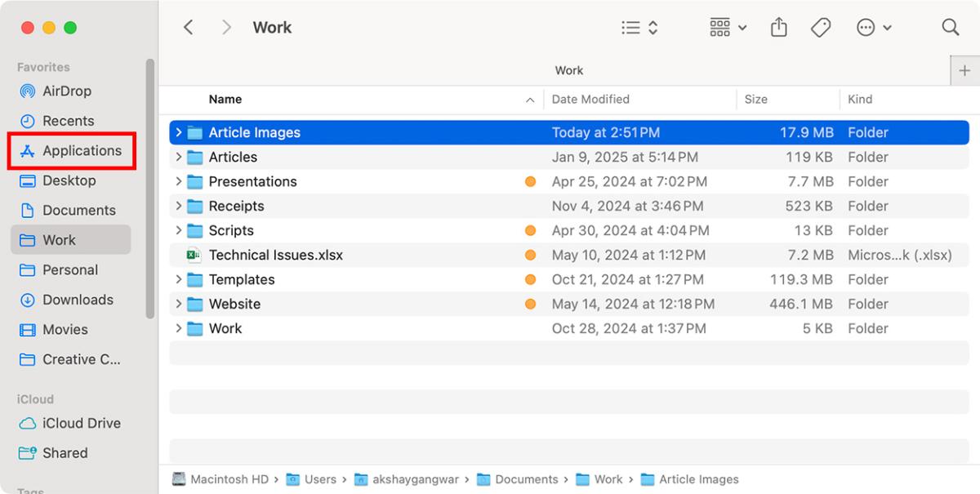Click the Share icon in toolbar

[779, 27]
